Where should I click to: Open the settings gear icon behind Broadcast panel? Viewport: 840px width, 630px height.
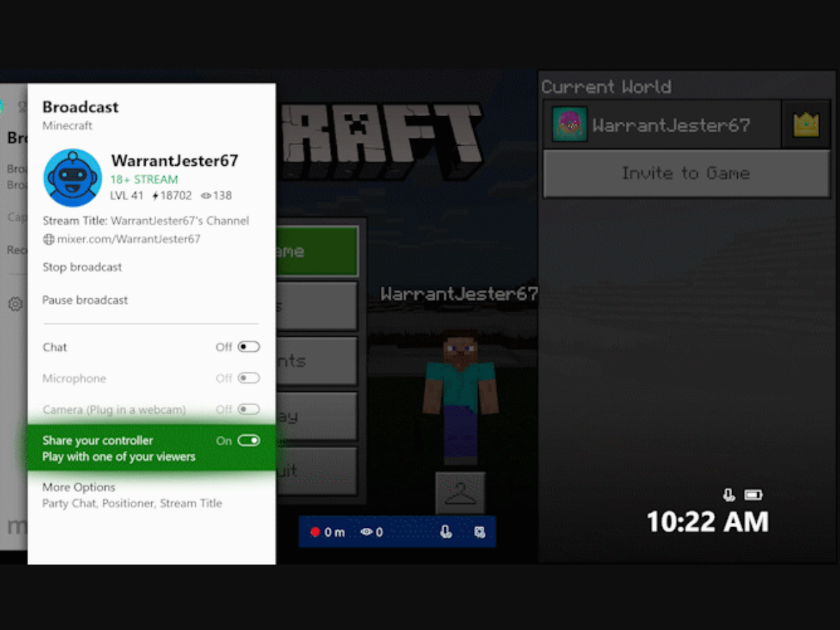[x=15, y=304]
